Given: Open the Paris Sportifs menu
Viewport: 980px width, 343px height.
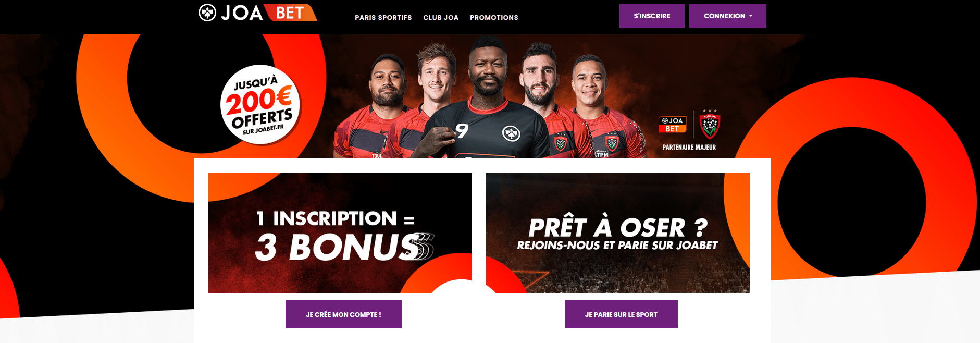Looking at the screenshot, I should pos(383,18).
